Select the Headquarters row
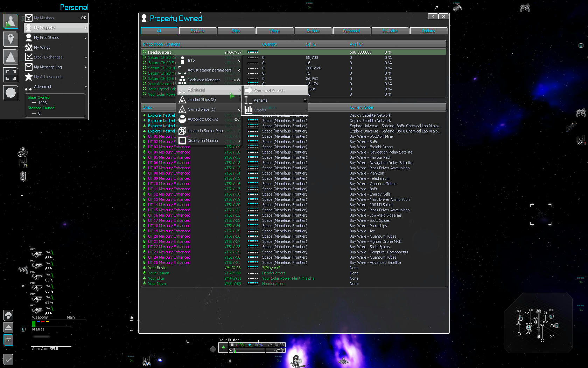Screen dimensions: 588x368 293,52
